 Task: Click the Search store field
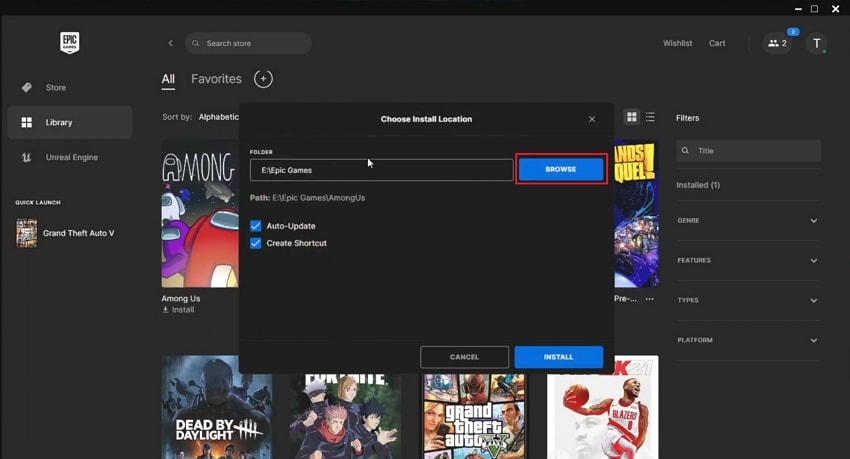248,43
